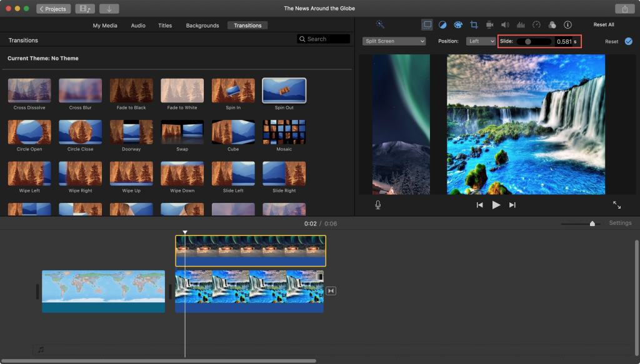Screen dimensions: 640x364
Task: Open the Split Screen overlay style dropdown
Action: (394, 41)
